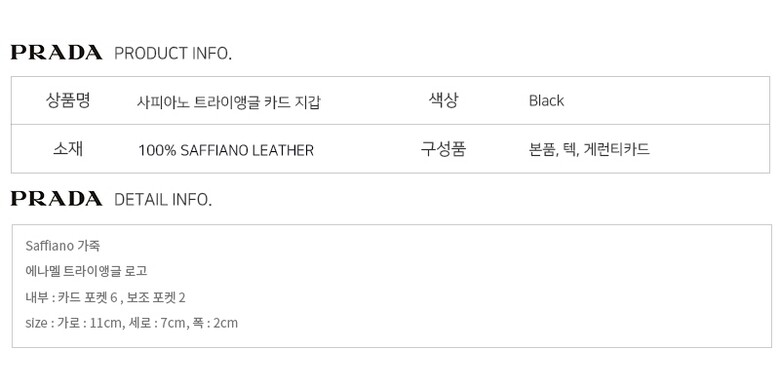Screen dimensions: 780x389
Task: Click the PRODUCT INFO. heading
Action: point(173,53)
